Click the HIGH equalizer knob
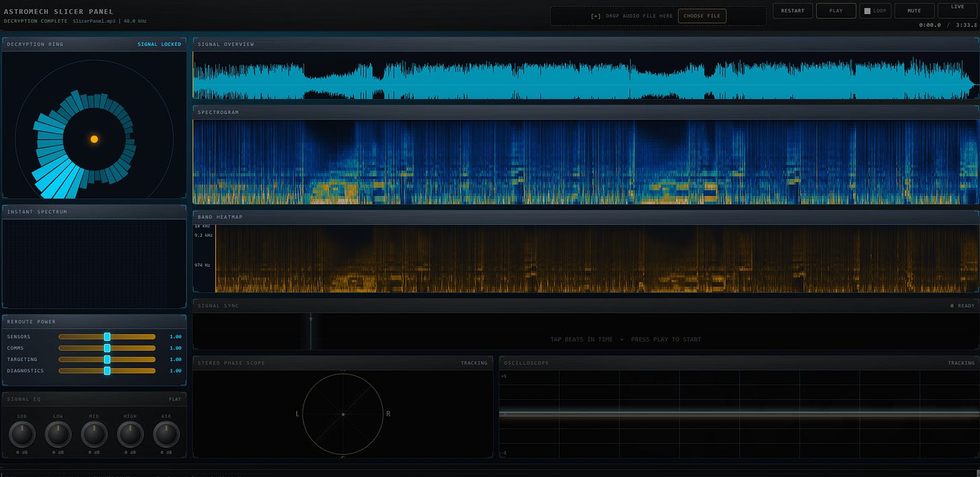This screenshot has height=477, width=980. pos(130,435)
